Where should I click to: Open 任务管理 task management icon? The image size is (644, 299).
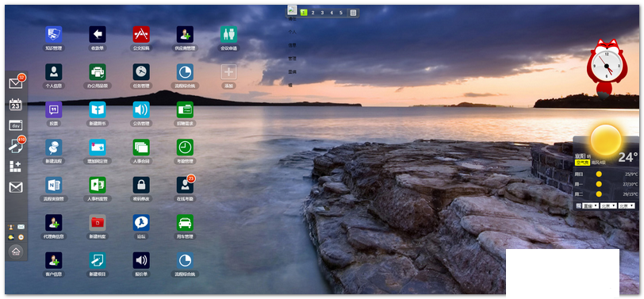click(x=141, y=72)
